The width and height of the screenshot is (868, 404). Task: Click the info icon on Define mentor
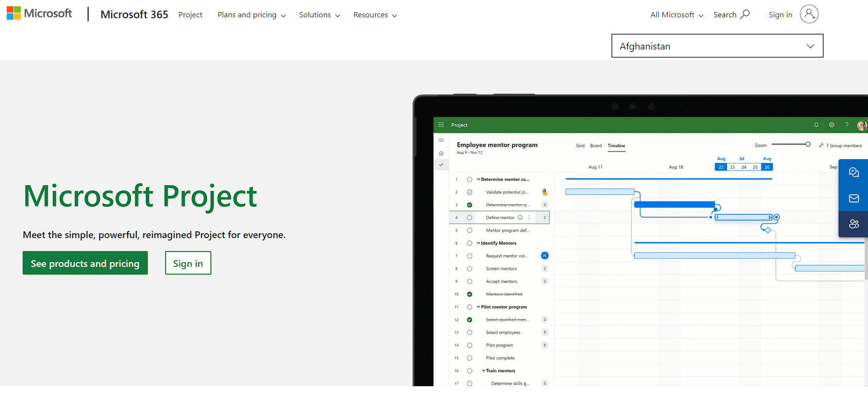520,217
